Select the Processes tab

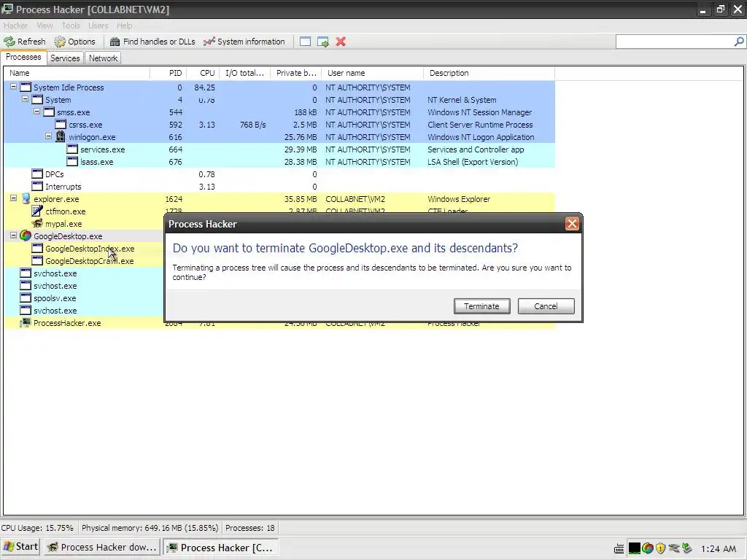pos(23,57)
